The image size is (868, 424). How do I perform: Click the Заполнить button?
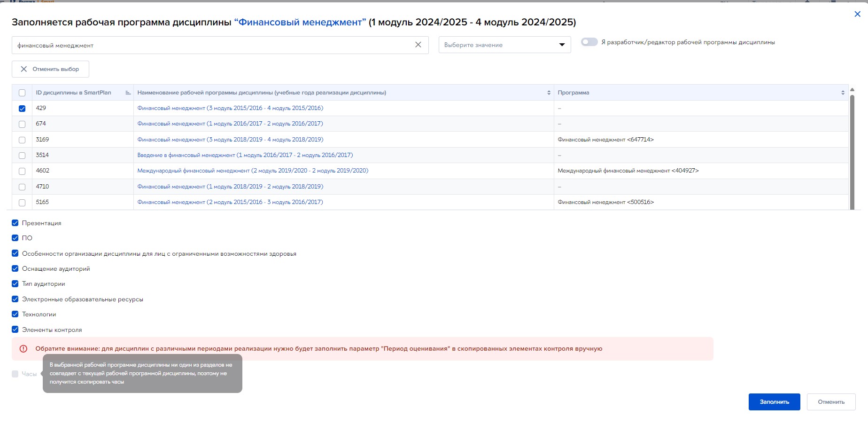click(774, 402)
